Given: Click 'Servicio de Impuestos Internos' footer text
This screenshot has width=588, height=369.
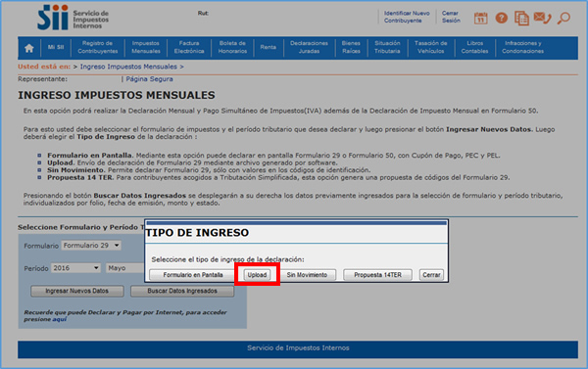Looking at the screenshot, I should [298, 348].
